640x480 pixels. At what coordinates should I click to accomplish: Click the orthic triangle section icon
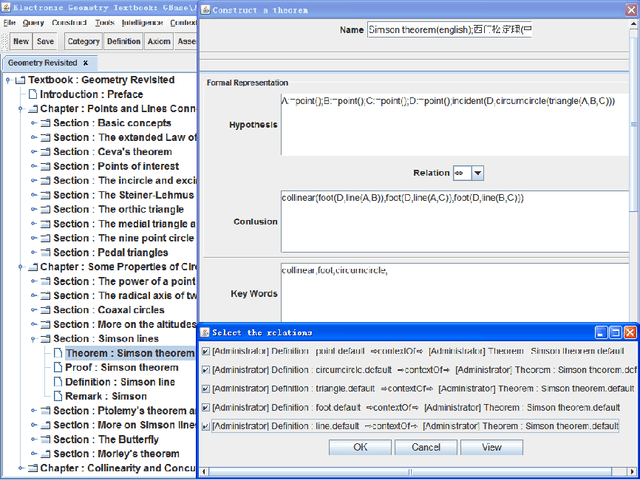[x=46, y=209]
